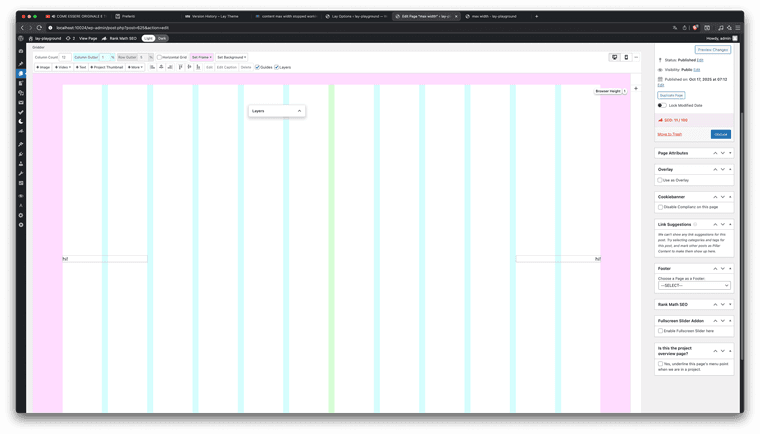This screenshot has width=760, height=434.
Task: Click the Column Count input field
Action: (x=64, y=57)
